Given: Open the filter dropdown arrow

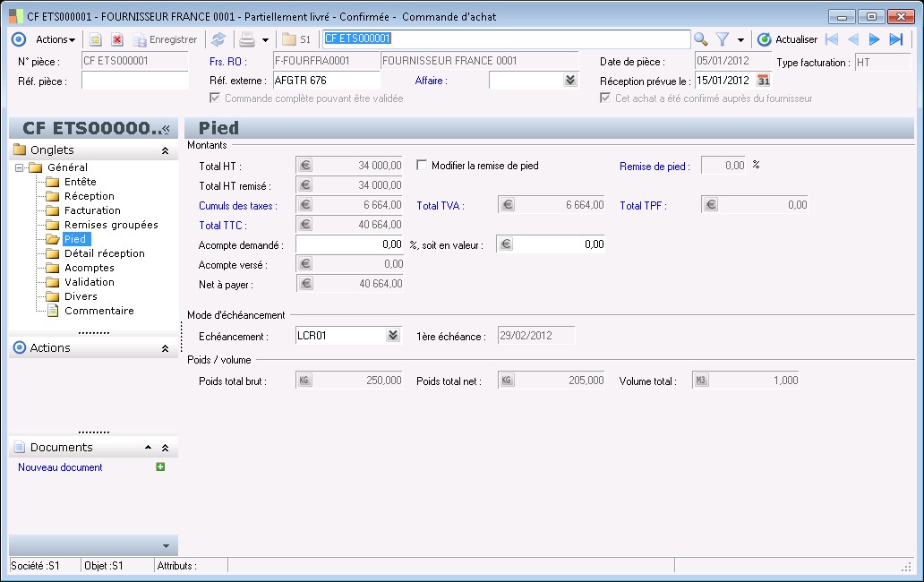Looking at the screenshot, I should pyautogui.click(x=740, y=40).
